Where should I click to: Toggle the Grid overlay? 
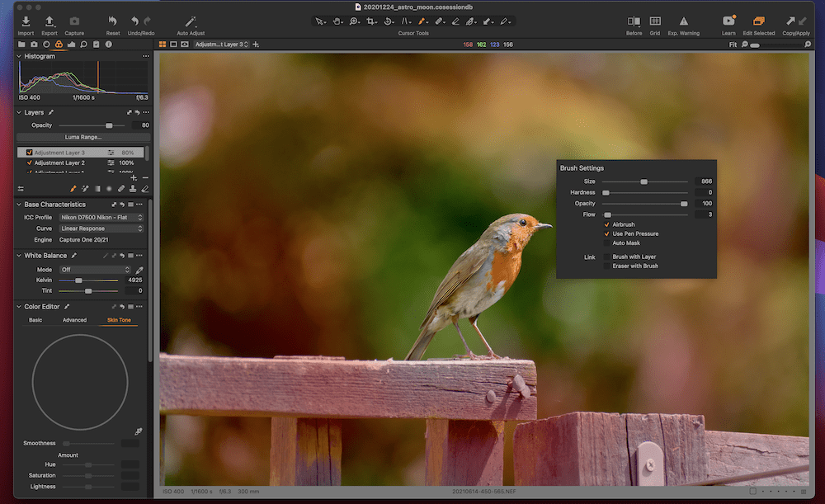click(x=654, y=21)
